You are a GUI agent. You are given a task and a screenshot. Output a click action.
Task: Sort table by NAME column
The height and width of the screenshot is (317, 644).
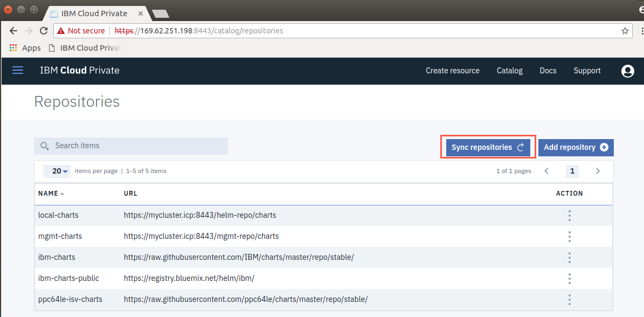click(x=51, y=194)
